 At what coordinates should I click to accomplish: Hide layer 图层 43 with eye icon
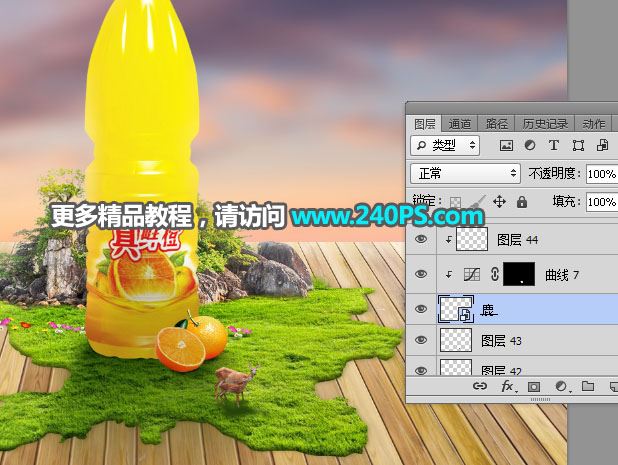(421, 340)
